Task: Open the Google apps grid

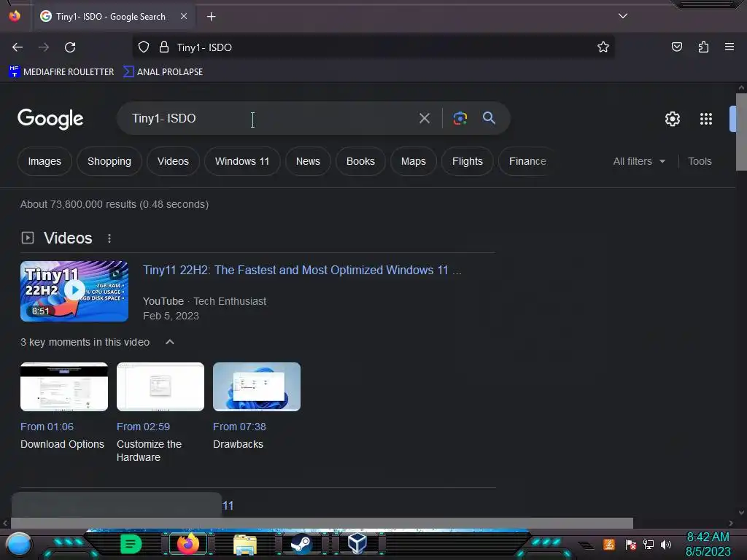Action: (x=705, y=119)
